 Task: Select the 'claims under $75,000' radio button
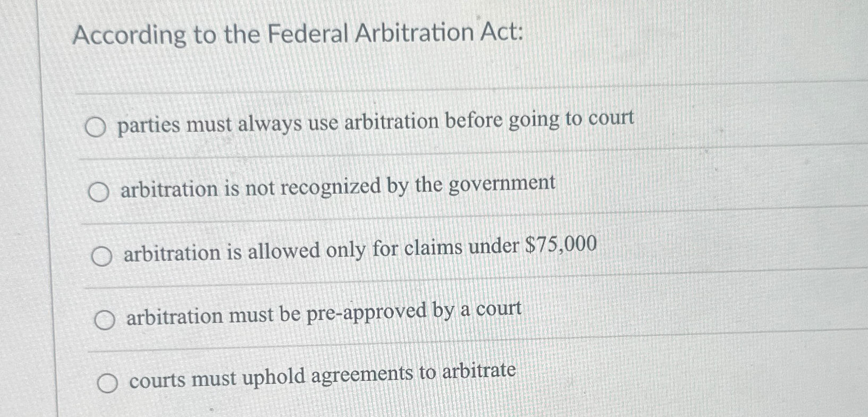click(101, 255)
